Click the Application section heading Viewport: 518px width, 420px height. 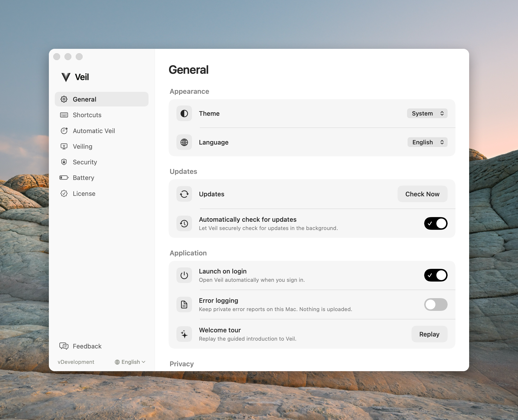(x=188, y=253)
